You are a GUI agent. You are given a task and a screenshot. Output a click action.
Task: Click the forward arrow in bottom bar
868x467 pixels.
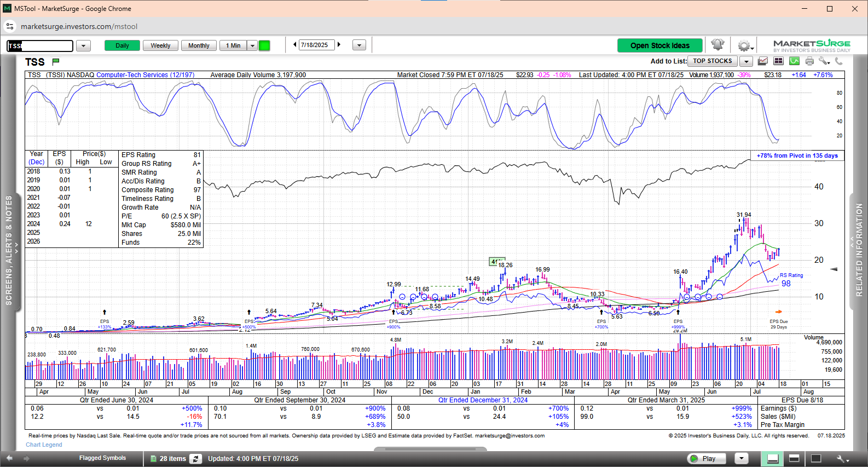26,458
